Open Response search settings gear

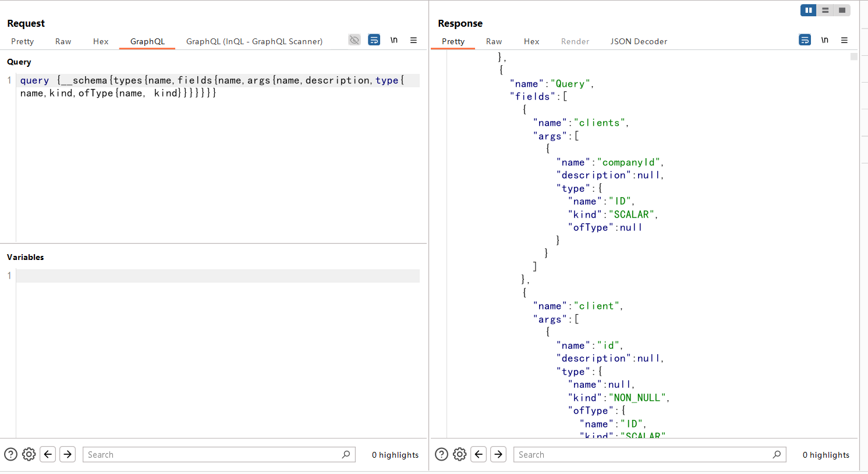click(460, 454)
